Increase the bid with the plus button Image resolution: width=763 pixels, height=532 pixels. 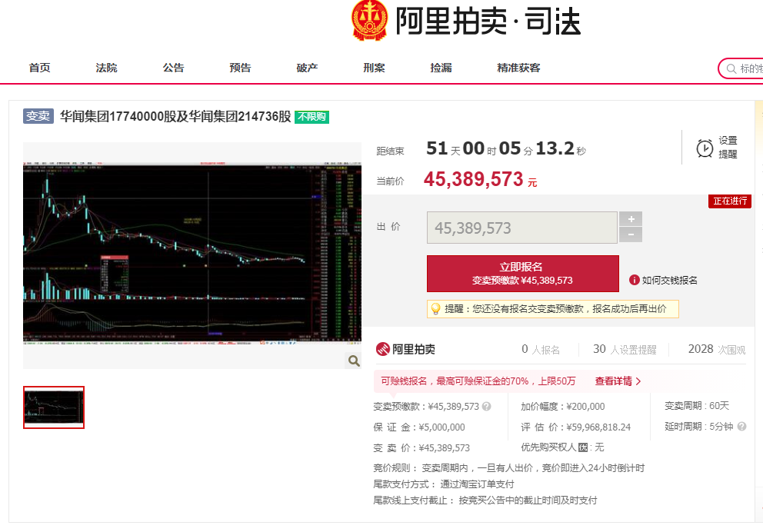pyautogui.click(x=631, y=219)
